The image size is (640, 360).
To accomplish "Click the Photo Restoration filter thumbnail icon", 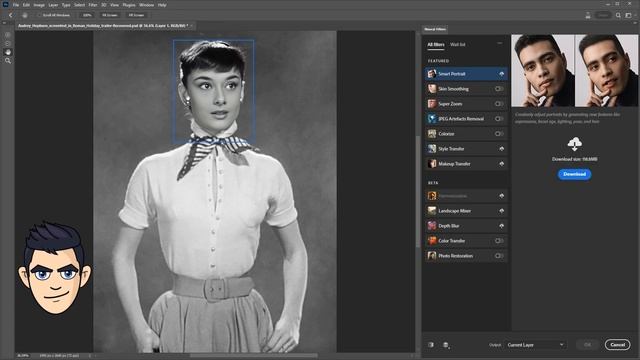I will coord(431,256).
